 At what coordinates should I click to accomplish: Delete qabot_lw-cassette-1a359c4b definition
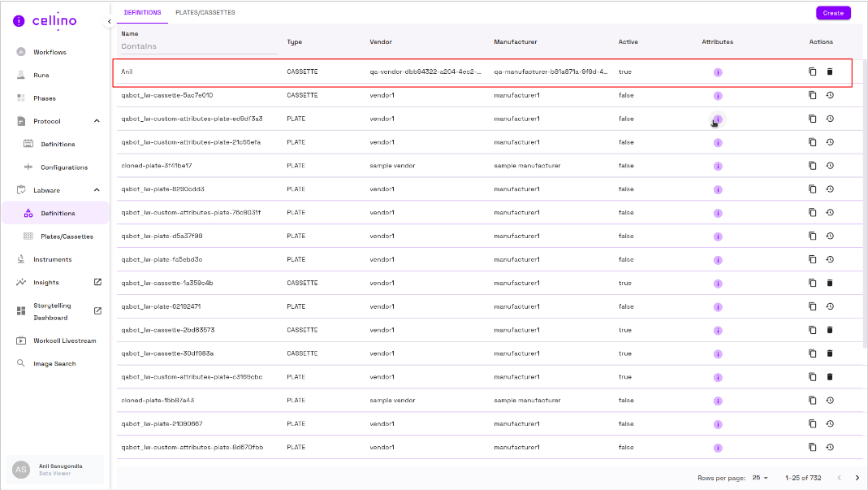point(830,283)
